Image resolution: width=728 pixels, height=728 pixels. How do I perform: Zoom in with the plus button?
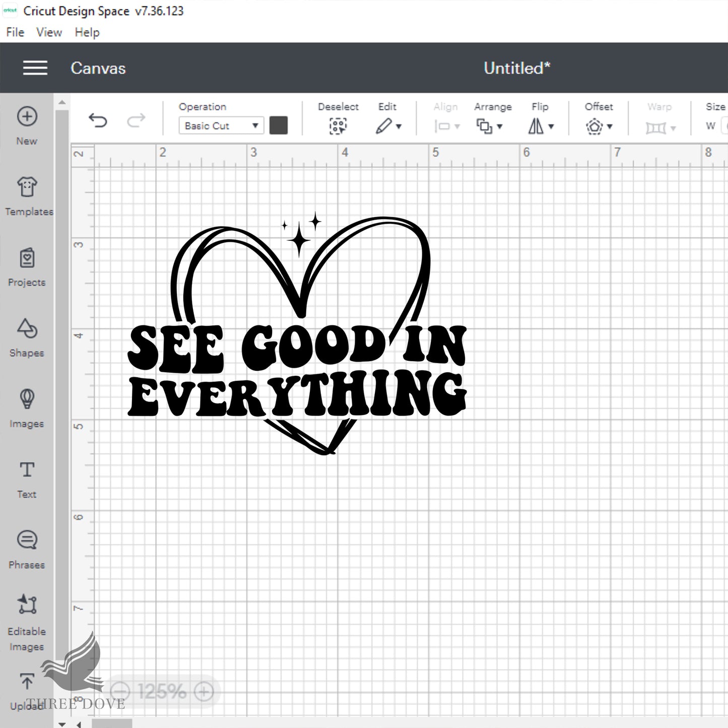(204, 691)
